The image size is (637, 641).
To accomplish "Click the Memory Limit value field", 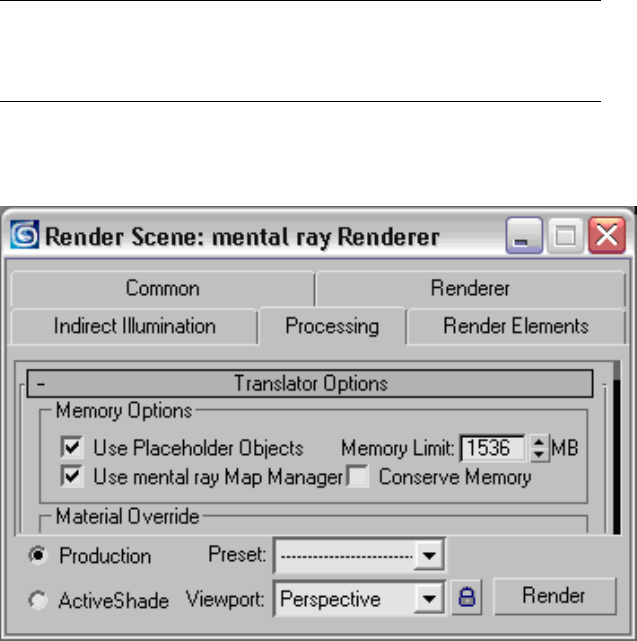I will (493, 448).
